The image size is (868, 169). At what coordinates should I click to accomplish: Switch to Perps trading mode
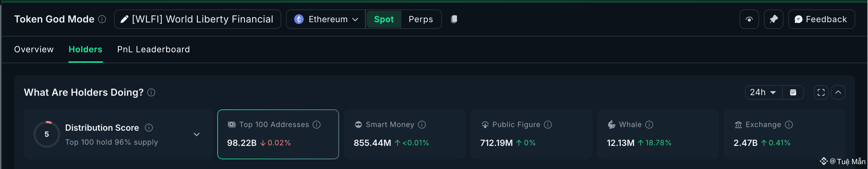(421, 19)
